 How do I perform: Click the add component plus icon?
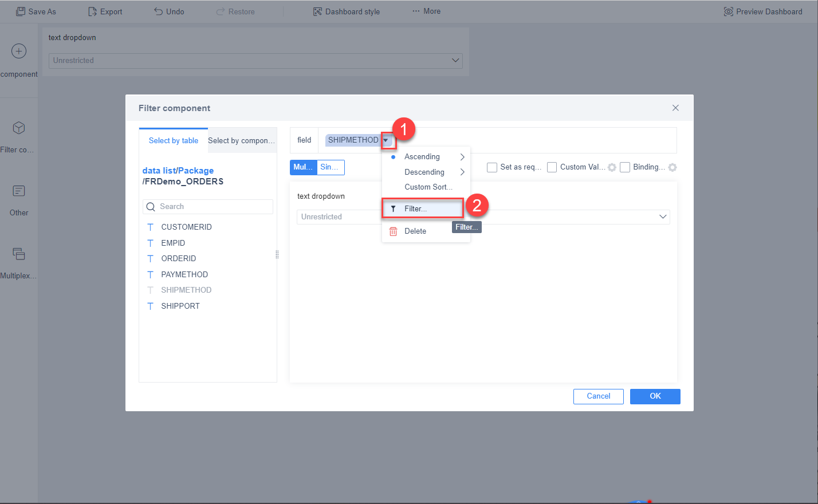(19, 51)
